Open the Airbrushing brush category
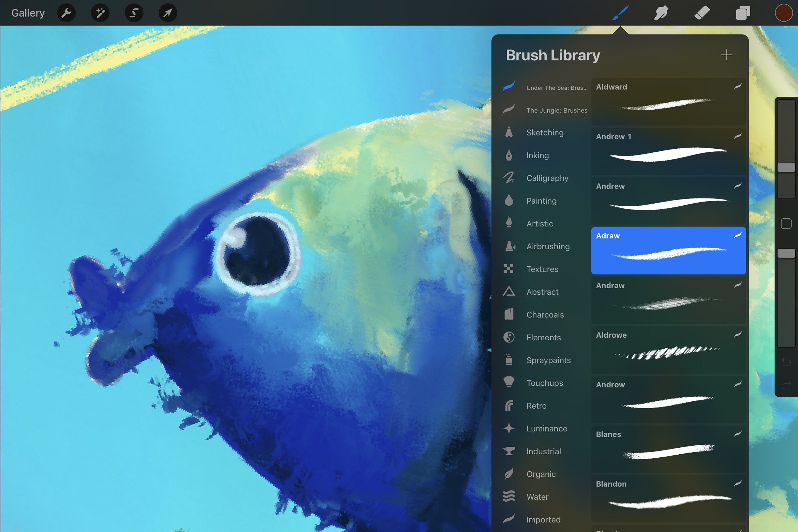Viewport: 798px width, 532px height. coord(547,246)
